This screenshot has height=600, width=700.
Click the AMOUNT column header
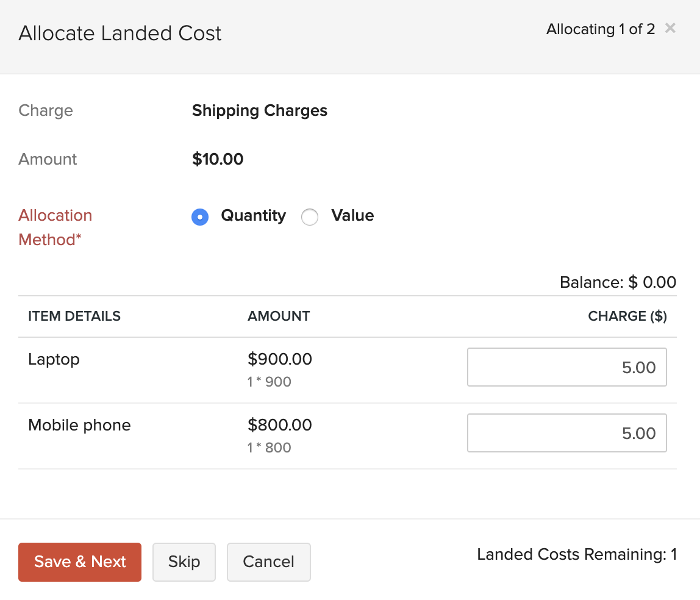click(x=279, y=316)
